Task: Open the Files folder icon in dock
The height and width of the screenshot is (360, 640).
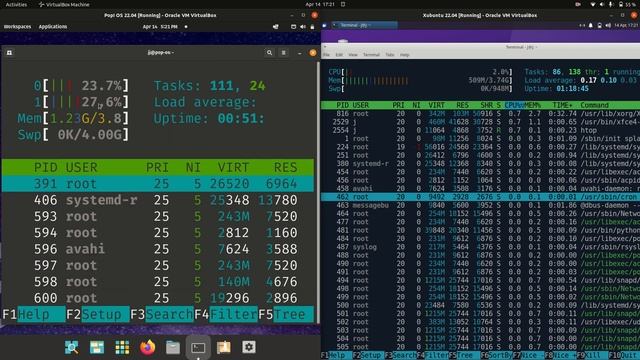Action: click(173, 347)
